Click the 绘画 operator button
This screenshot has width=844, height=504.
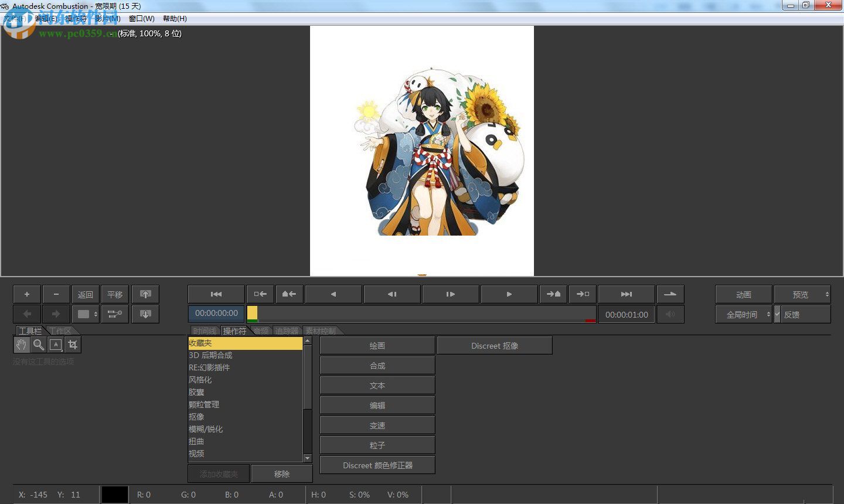[x=377, y=346]
